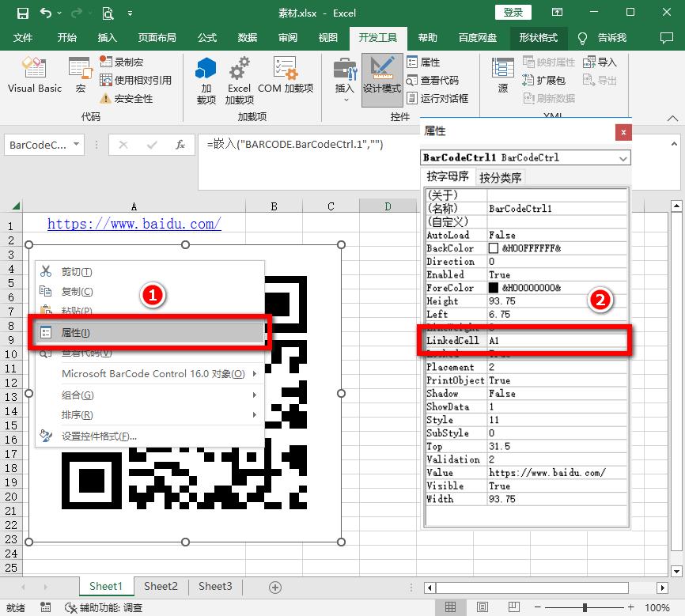
Task: Expand the Name Box dropdown
Action: point(77,144)
